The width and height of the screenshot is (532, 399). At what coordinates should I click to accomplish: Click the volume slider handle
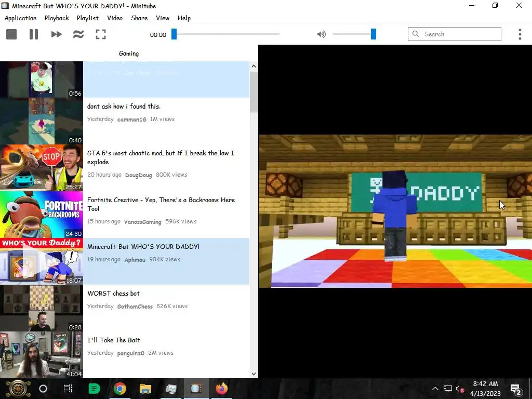click(373, 34)
